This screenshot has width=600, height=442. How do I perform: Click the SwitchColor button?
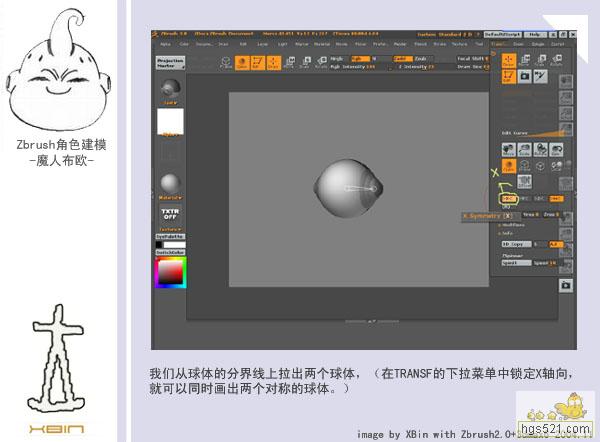170,252
